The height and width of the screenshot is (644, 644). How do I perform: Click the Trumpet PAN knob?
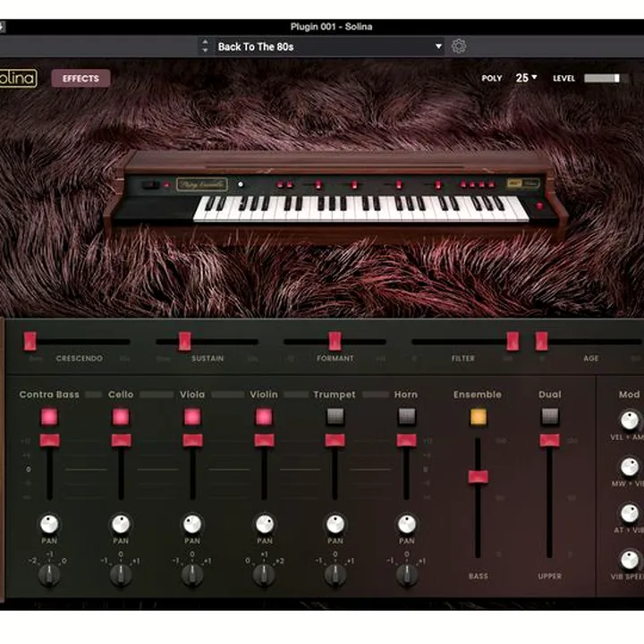point(335,523)
